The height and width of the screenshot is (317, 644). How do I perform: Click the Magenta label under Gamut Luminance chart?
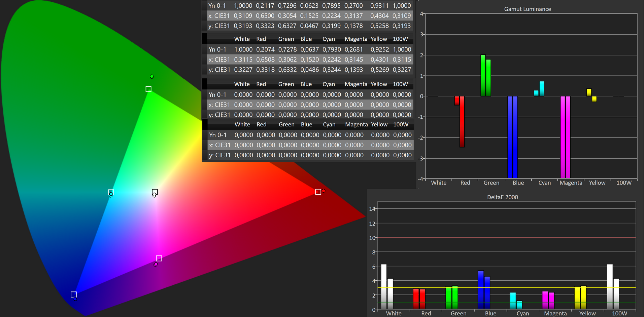(x=571, y=183)
